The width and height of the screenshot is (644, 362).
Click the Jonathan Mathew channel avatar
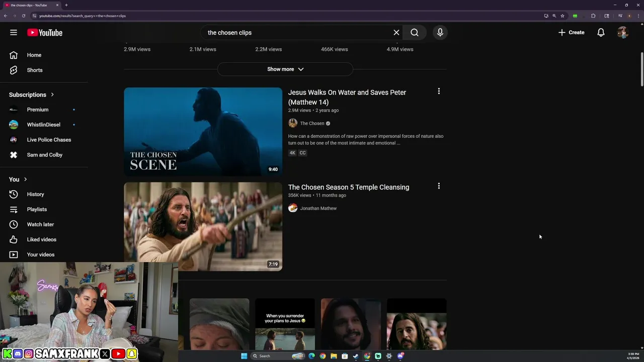[x=293, y=208]
